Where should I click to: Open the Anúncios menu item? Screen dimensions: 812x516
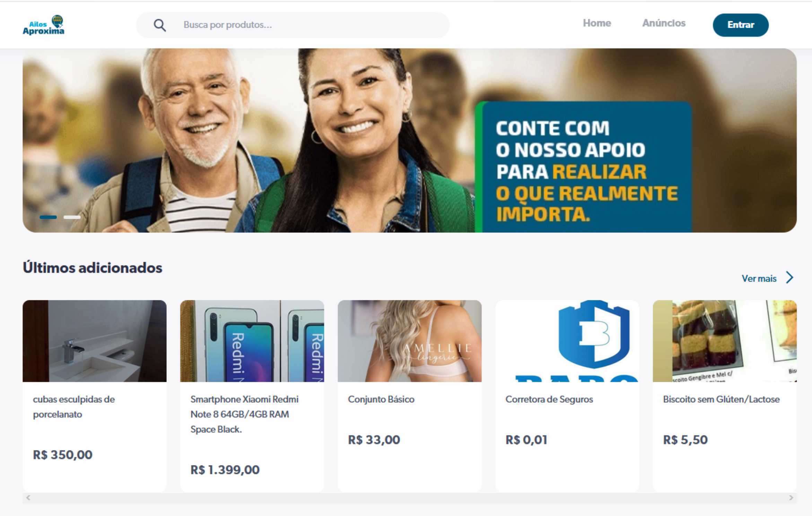click(664, 23)
